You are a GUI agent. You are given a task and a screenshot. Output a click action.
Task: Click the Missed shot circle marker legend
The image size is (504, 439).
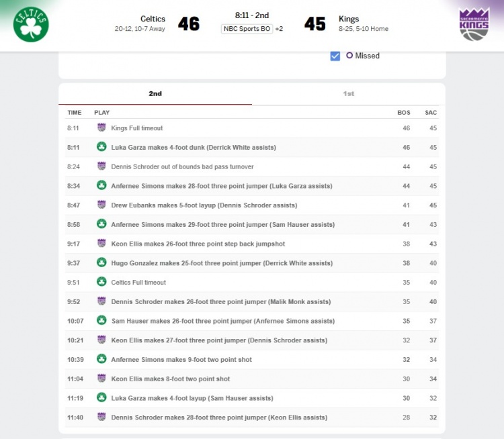(349, 56)
